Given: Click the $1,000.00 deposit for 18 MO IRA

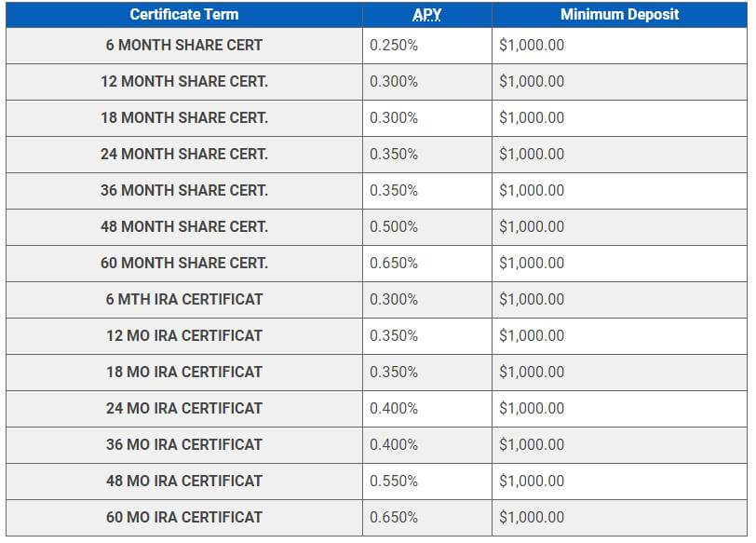Looking at the screenshot, I should pos(532,372).
